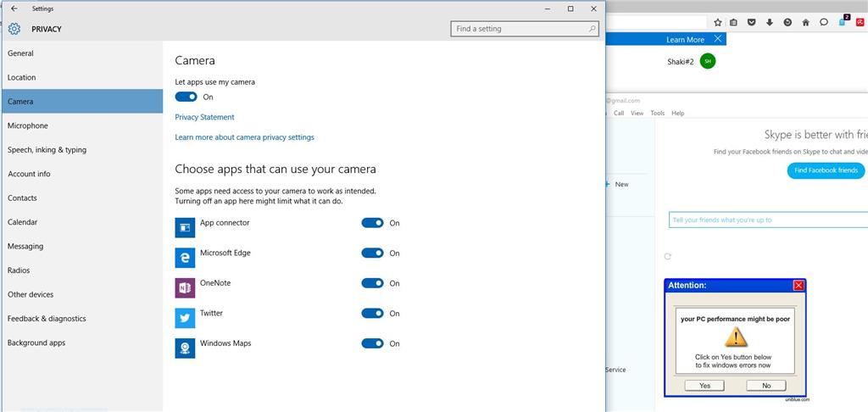This screenshot has height=412, width=868.
Task: Bookmark page with browser star icon
Action: pos(718,22)
